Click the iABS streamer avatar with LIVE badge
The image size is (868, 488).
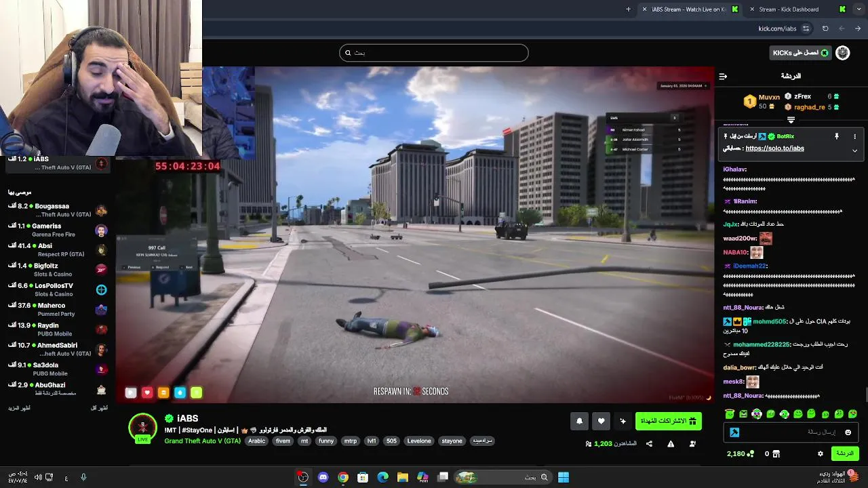142,428
